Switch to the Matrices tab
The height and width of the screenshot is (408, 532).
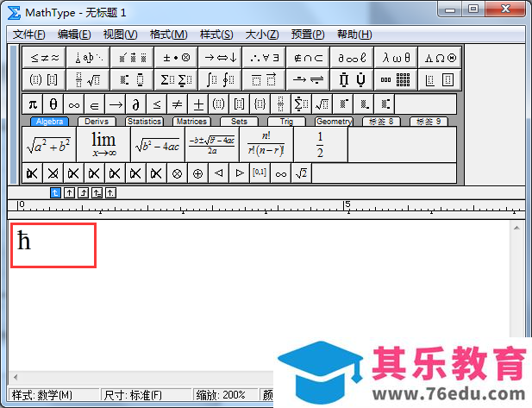[191, 122]
